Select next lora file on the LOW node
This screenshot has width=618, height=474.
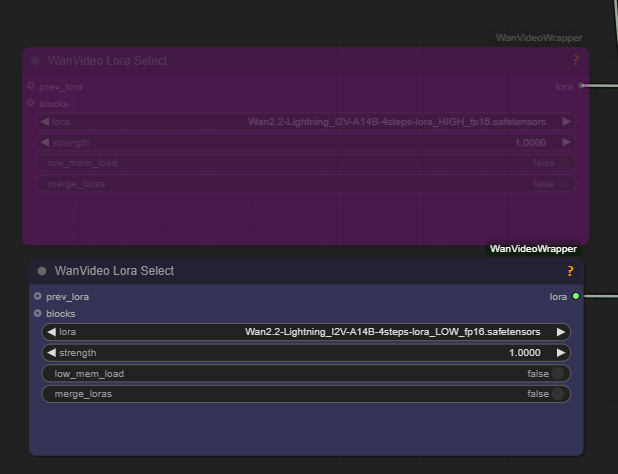[x=560, y=332]
